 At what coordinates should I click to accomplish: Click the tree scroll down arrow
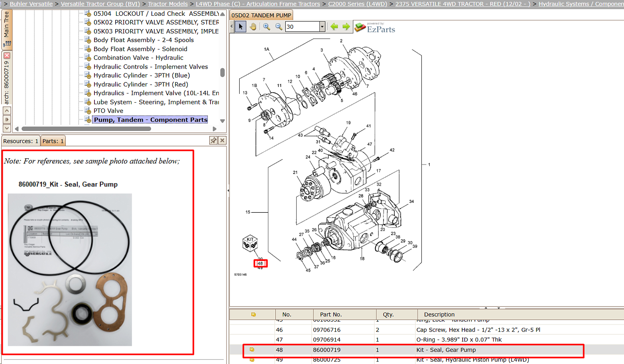[223, 121]
